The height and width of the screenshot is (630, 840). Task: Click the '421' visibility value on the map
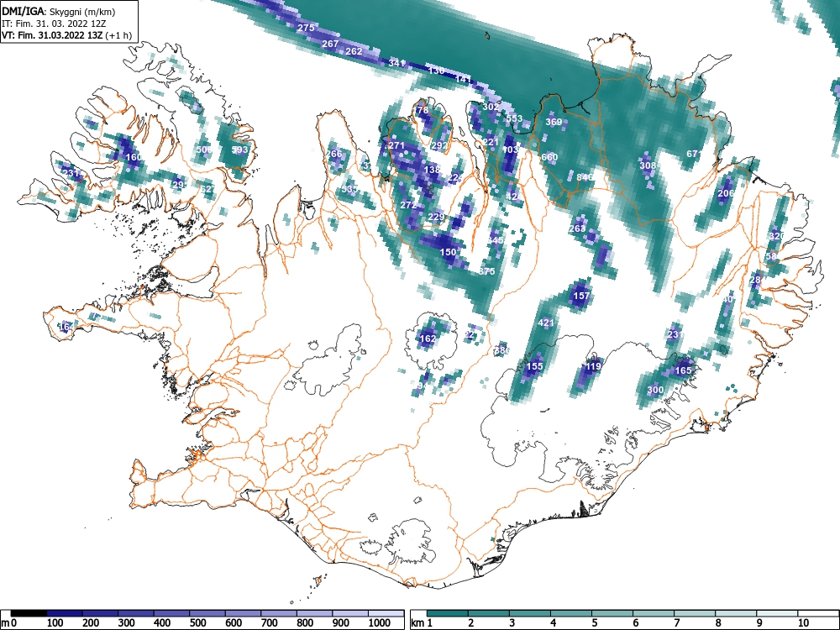pos(545,323)
